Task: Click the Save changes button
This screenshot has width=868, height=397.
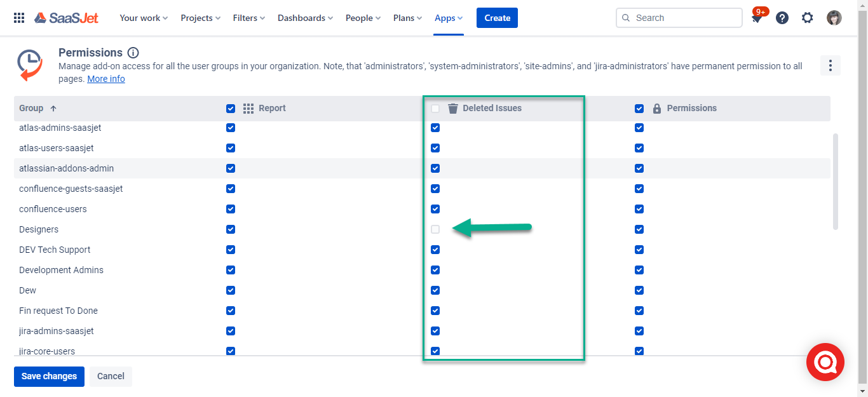Action: coord(49,376)
